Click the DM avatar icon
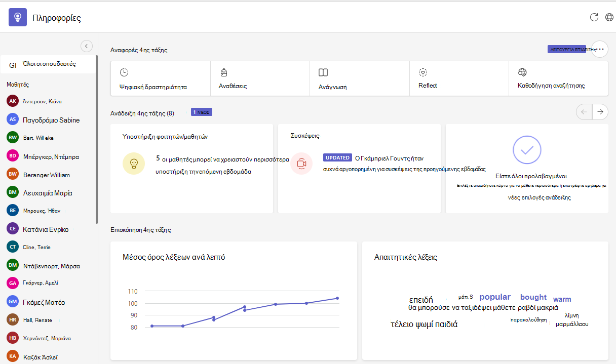The image size is (616, 364). (x=13, y=265)
